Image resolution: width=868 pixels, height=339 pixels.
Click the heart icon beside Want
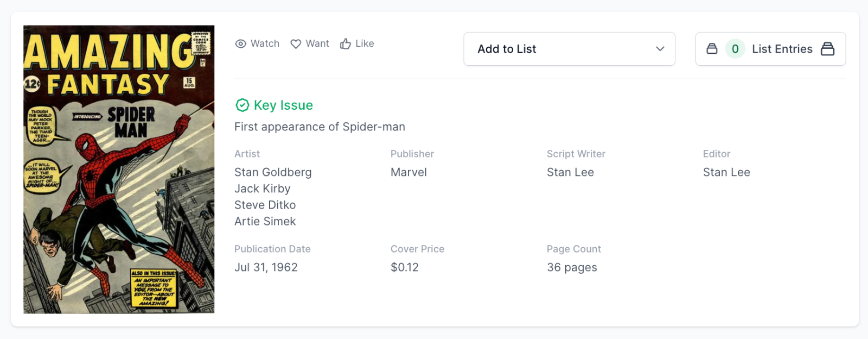(x=296, y=43)
